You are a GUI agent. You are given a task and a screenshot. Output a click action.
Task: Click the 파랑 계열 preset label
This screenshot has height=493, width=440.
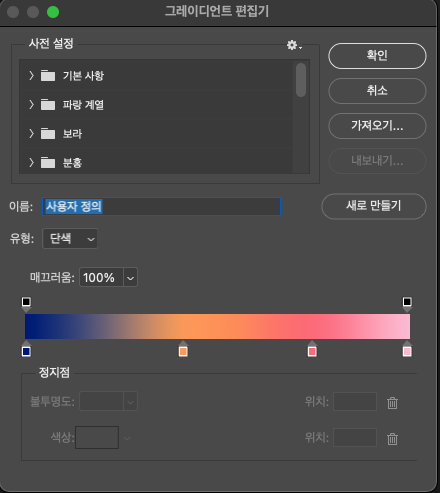(x=83, y=105)
